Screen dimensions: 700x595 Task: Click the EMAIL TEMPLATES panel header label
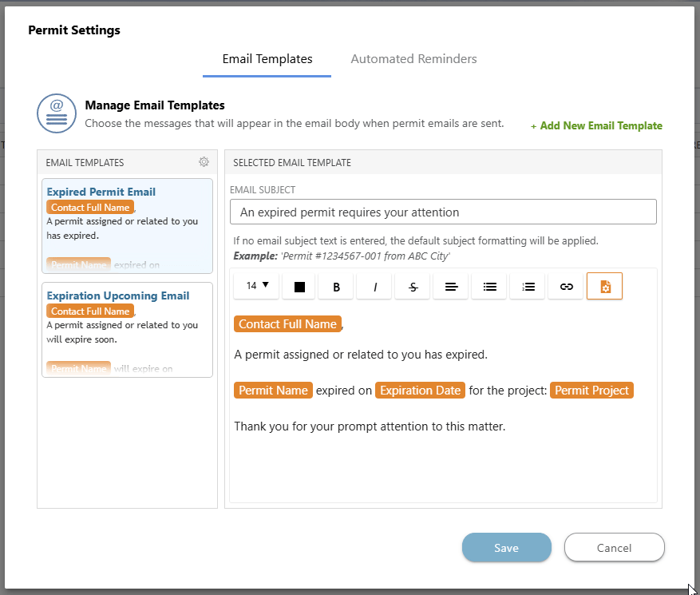coord(85,163)
